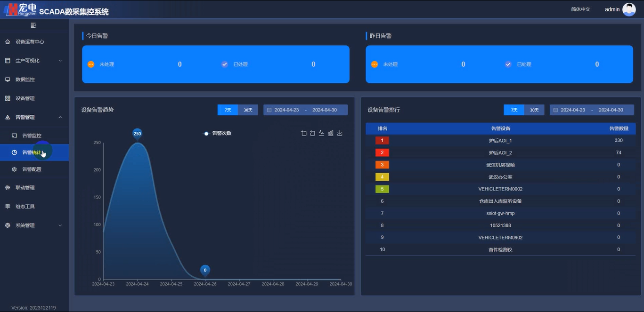Select 30天 in the alarm trend panel

248,110
